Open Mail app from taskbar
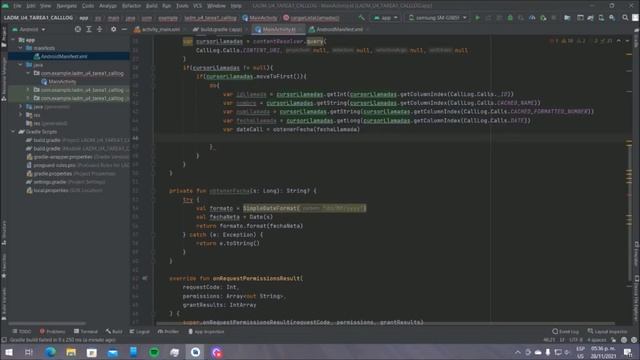Viewport: 640px width, 360px height. [x=113, y=352]
